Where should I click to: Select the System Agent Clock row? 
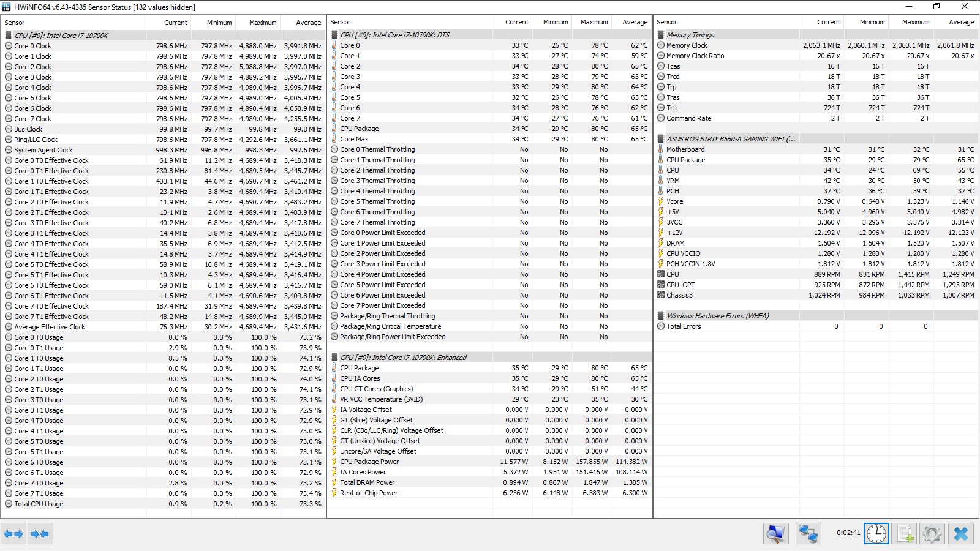pyautogui.click(x=163, y=150)
